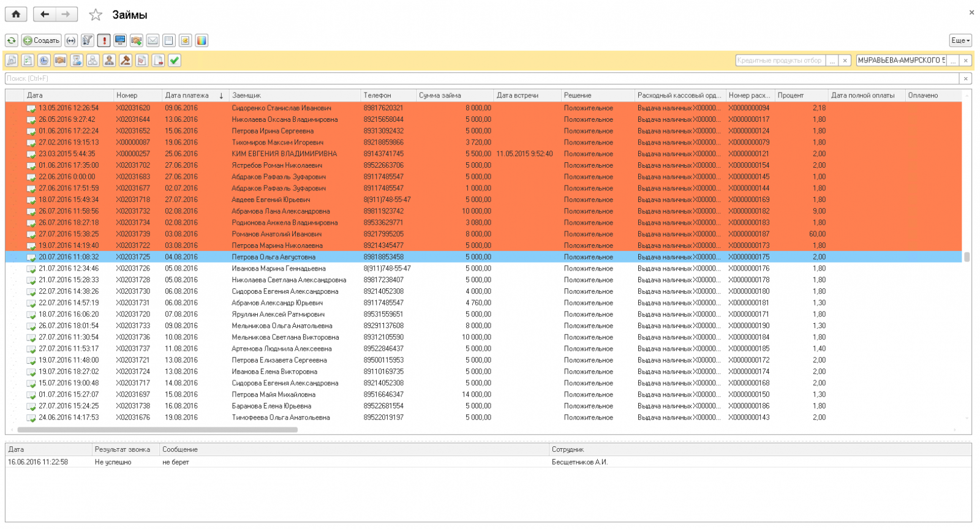Click the document with red stamp icon
Screen dimensions: 980x529
click(x=142, y=60)
